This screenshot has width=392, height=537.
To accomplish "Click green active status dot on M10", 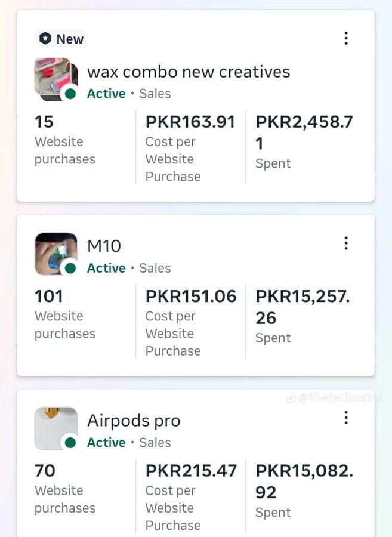I will click(70, 268).
